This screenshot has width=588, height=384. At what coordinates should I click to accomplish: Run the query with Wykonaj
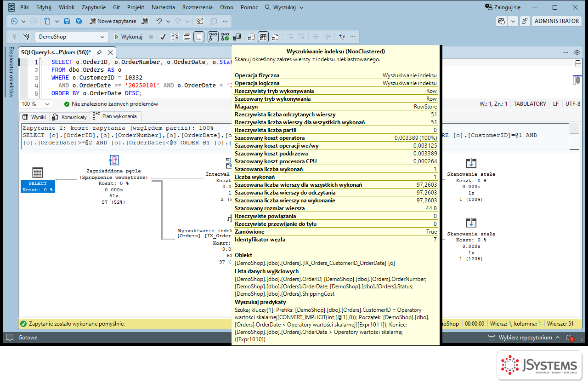pos(129,37)
